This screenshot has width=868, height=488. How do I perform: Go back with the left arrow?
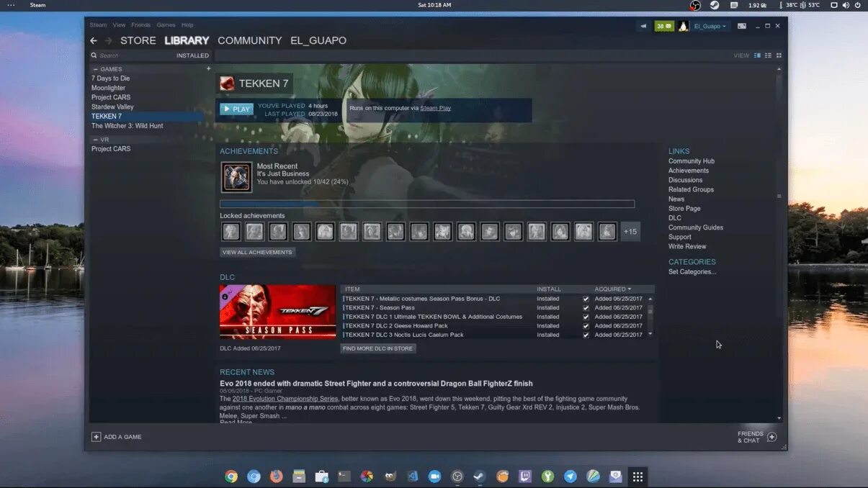94,41
